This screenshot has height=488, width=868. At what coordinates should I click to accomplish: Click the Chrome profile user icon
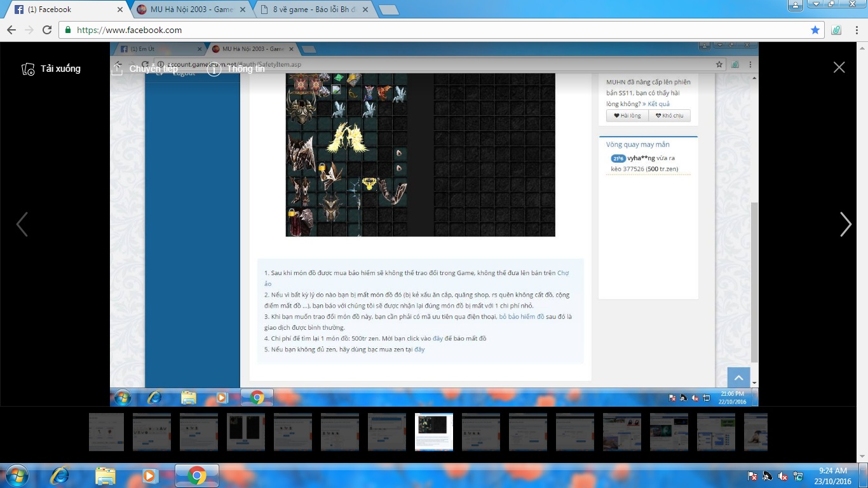[796, 5]
